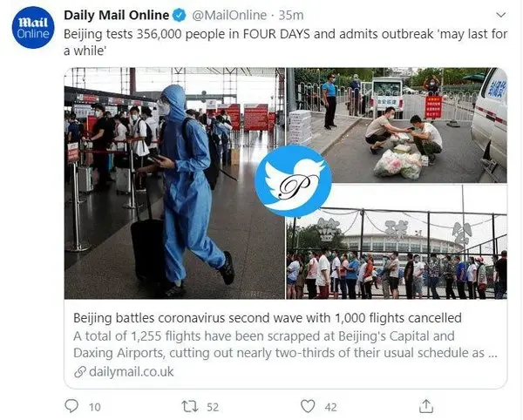This screenshot has width=523, height=420.
Task: Click the @MailOnline handle
Action: click(229, 16)
